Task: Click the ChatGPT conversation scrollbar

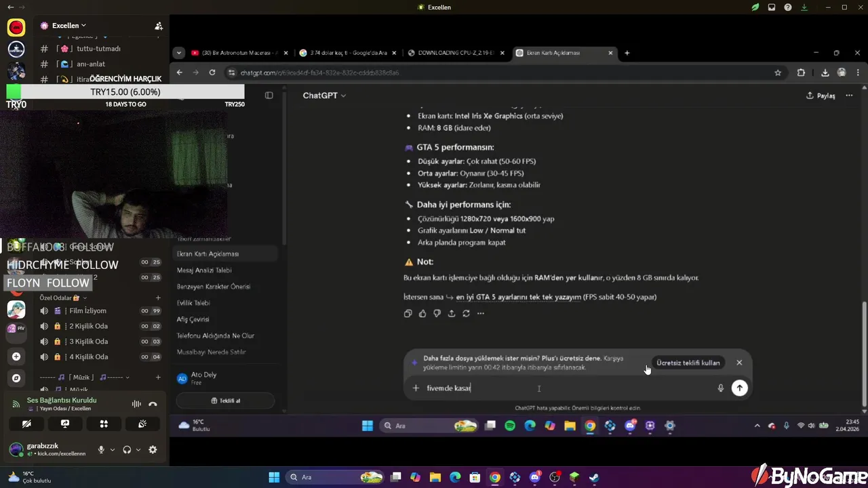Action: pyautogui.click(x=863, y=352)
